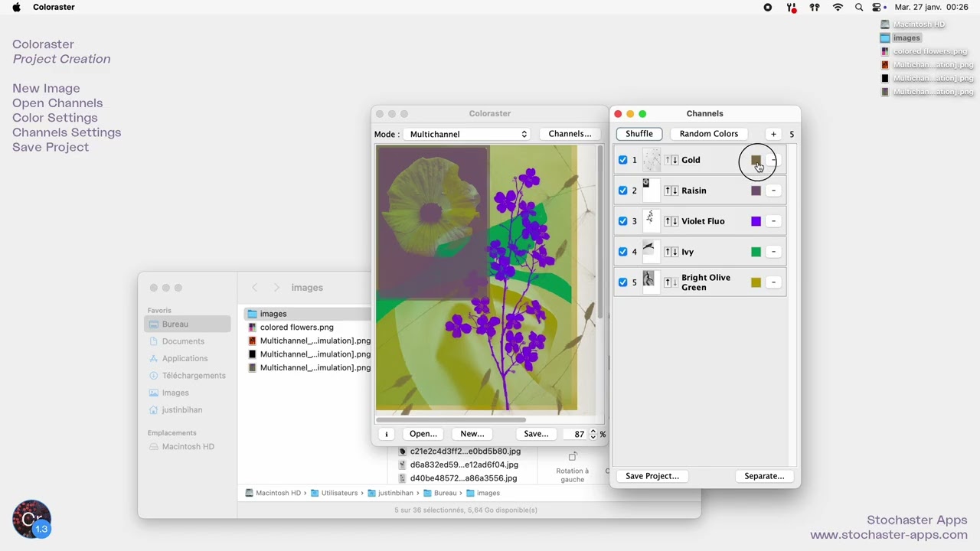Select colored flowers.png in Finder
This screenshot has width=980, height=551.
[296, 328]
